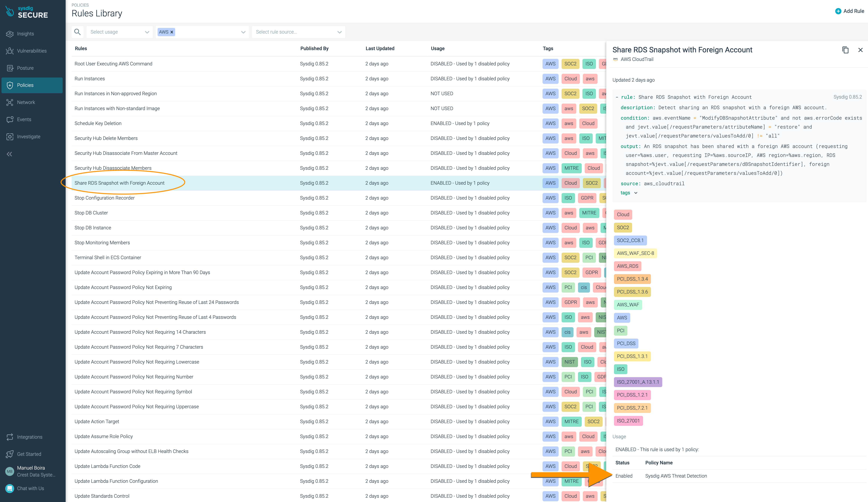The height and width of the screenshot is (502, 868).
Task: Select the Root User Executing AWS Command rule
Action: 113,64
